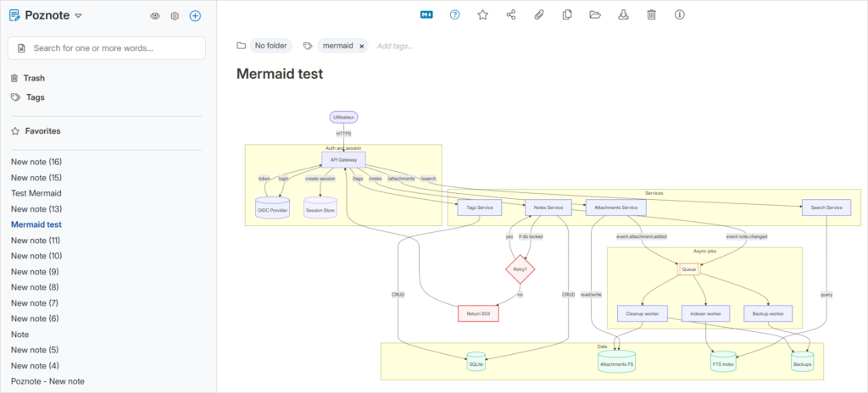Expand the Poznote workspace dropdown arrow
Image resolution: width=868 pixels, height=393 pixels.
(x=78, y=16)
